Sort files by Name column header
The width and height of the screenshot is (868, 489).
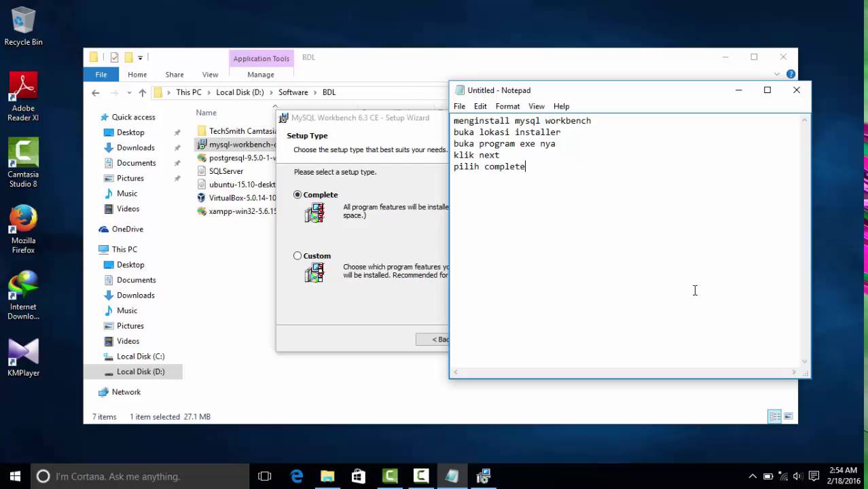[x=206, y=113]
